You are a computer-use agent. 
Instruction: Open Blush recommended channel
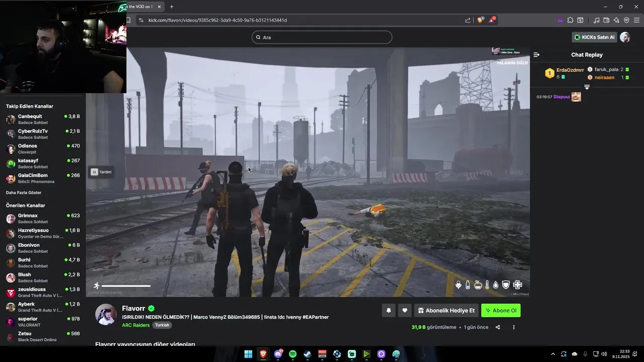click(x=43, y=277)
